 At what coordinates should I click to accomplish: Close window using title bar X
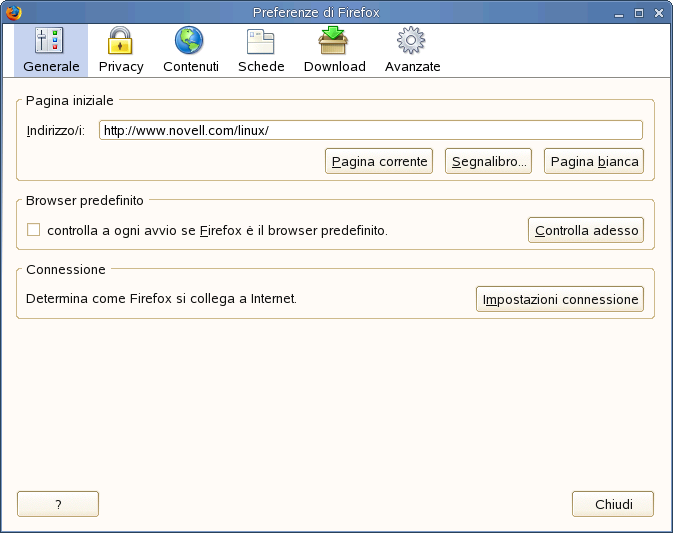click(659, 13)
